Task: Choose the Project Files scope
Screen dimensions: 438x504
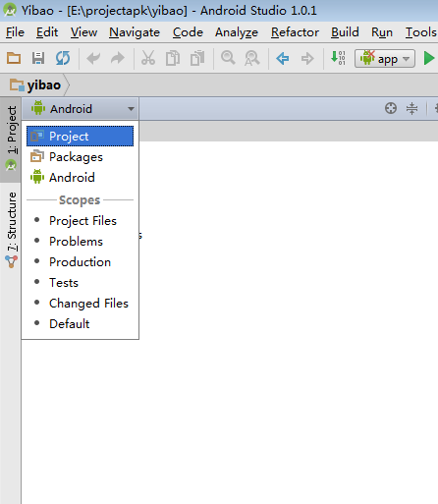Action: 81,221
